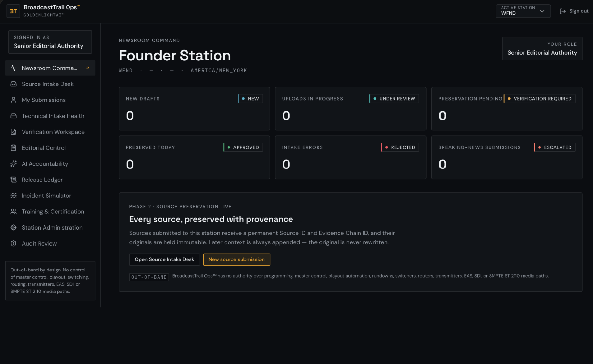Click the sign out arrow icon

(562, 11)
